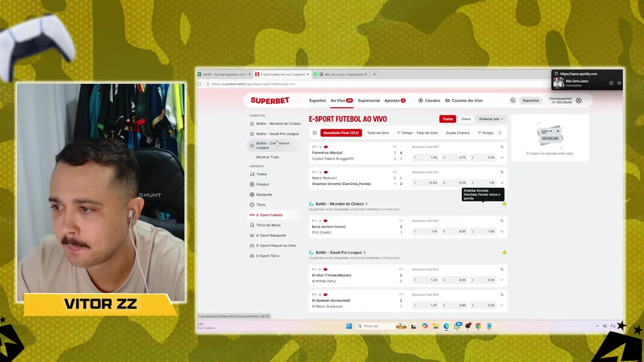Click live video icon on Boca Juniors match
This screenshot has height=362, width=644.
[x=326, y=221]
